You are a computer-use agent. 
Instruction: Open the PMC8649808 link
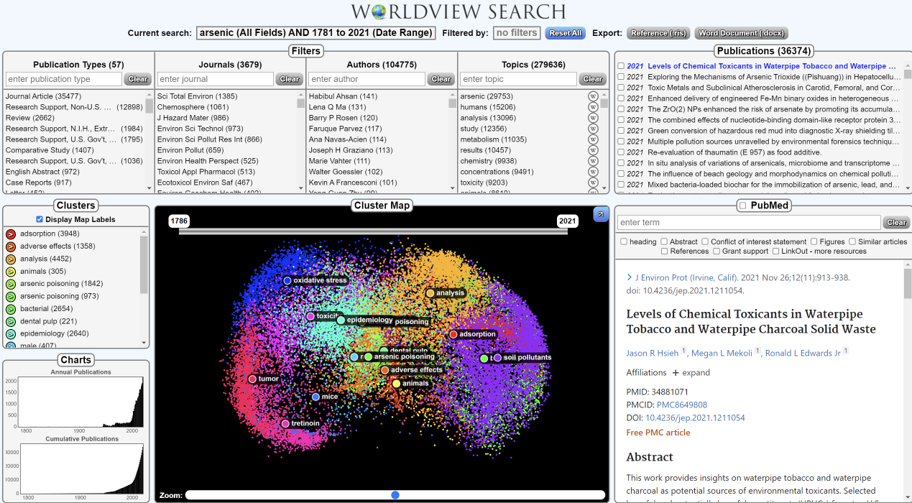[682, 405]
